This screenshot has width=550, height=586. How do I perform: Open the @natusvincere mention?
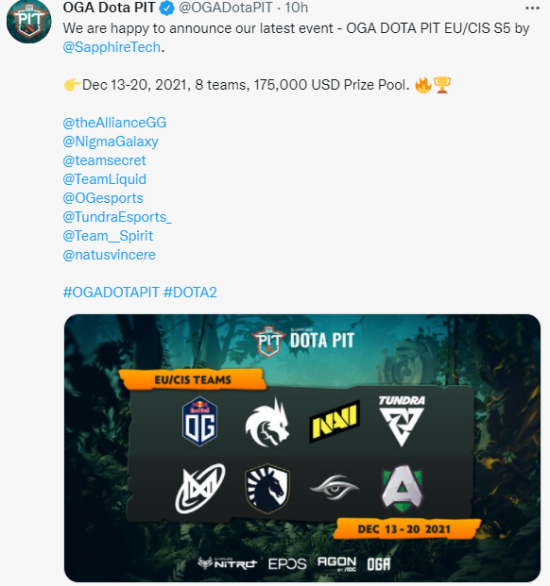click(109, 255)
